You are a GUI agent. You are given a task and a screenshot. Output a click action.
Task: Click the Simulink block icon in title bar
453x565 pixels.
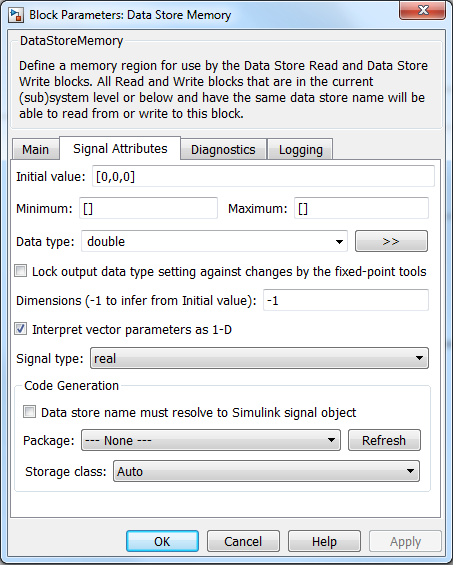[x=16, y=15]
